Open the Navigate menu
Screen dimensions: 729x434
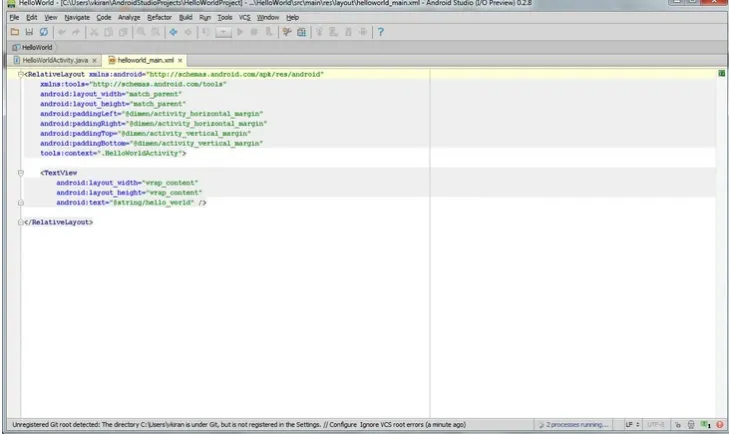[77, 17]
